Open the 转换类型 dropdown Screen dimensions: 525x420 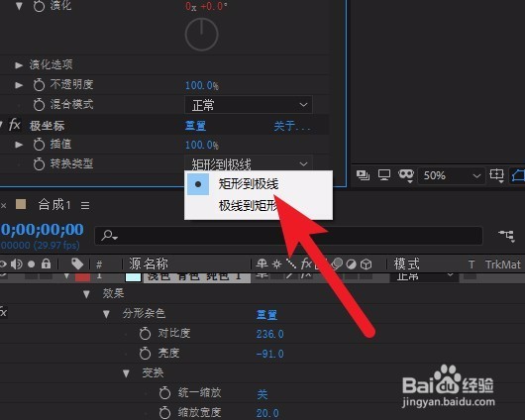(249, 163)
